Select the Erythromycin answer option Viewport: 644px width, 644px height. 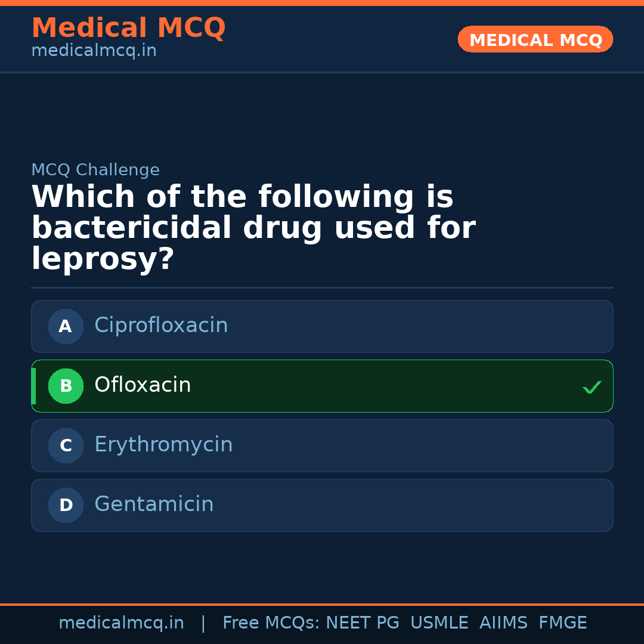coord(322,445)
